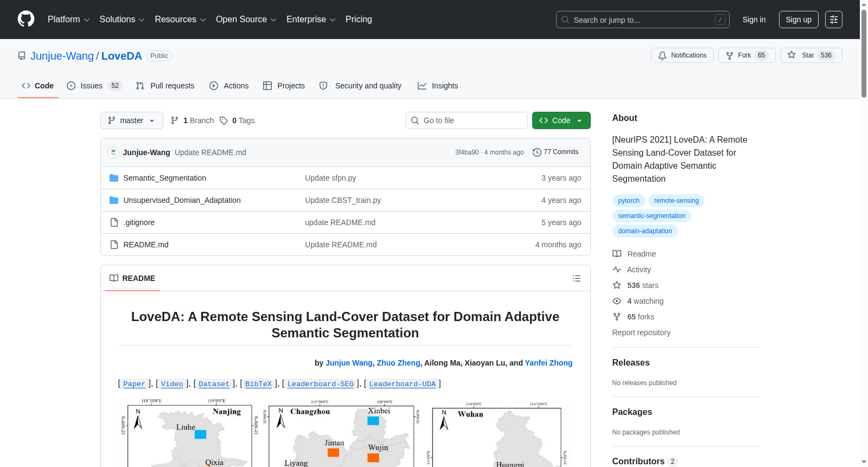
Task: Click the Sign up button
Action: [799, 20]
